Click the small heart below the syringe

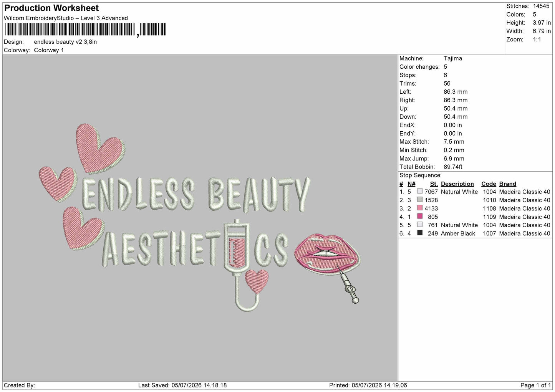pyautogui.click(x=256, y=281)
